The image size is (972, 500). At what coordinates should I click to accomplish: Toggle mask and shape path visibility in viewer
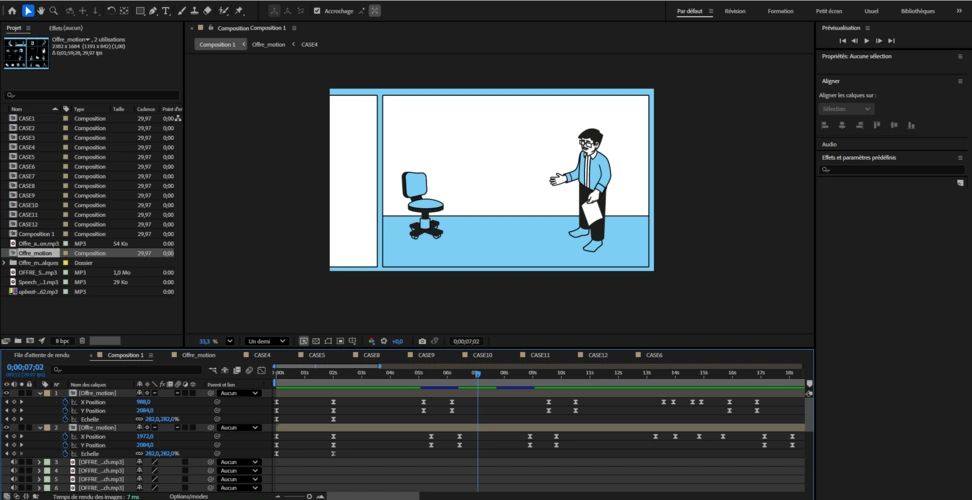(x=329, y=341)
